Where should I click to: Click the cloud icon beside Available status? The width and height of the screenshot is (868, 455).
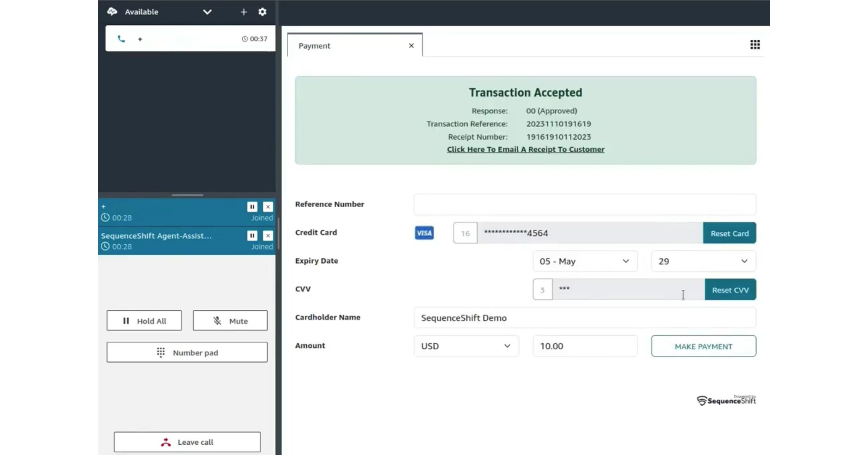pos(113,12)
